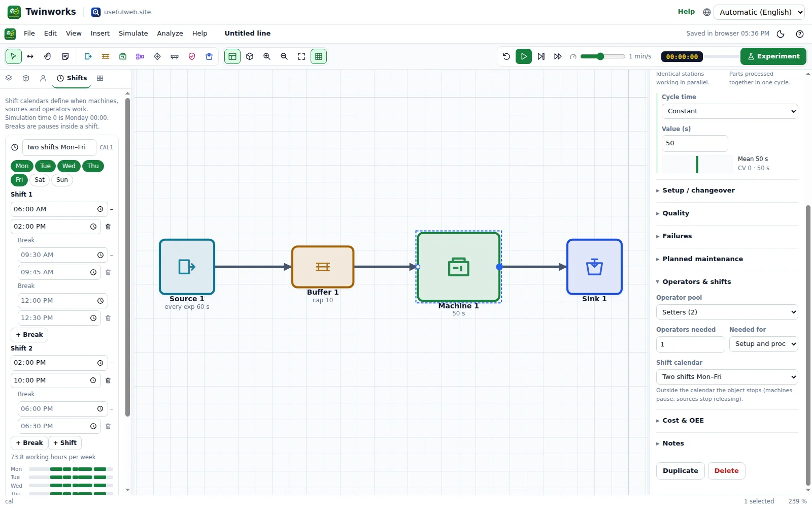The width and height of the screenshot is (812, 508).
Task: Insert a quality check shield node
Action: coord(192,56)
